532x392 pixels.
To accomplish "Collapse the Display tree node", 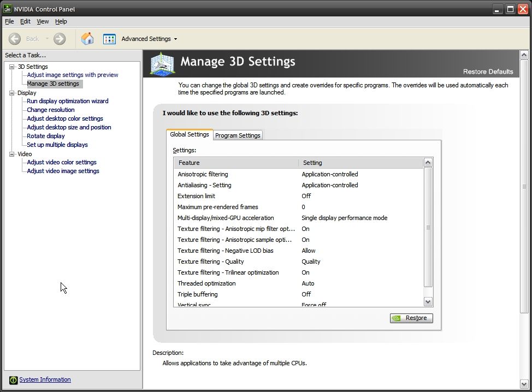I will (x=11, y=93).
